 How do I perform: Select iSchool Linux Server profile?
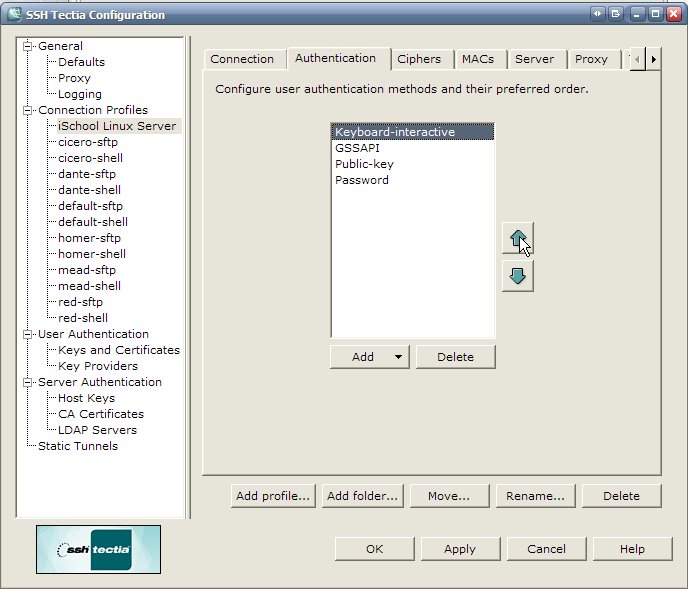point(117,126)
